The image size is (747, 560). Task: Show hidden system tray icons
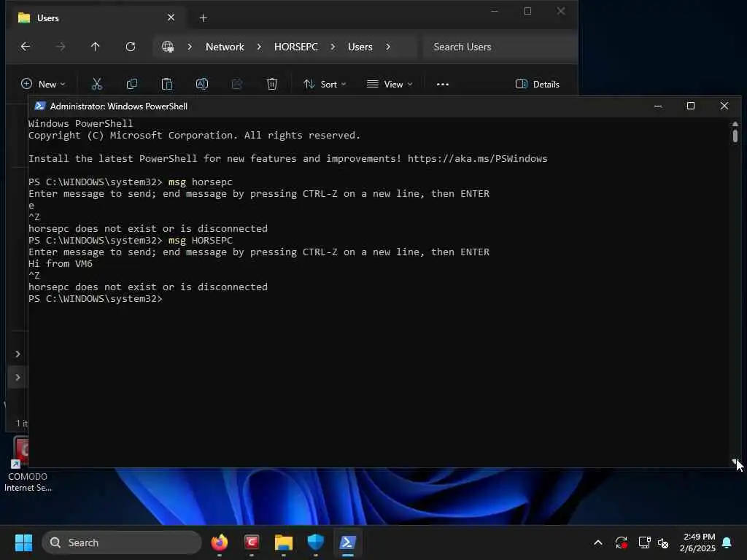tap(598, 542)
